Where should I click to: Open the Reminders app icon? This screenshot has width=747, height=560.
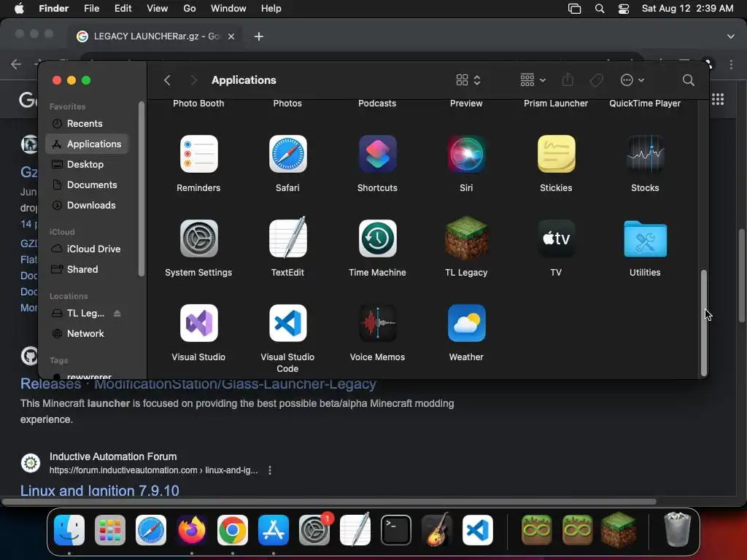[x=198, y=154]
